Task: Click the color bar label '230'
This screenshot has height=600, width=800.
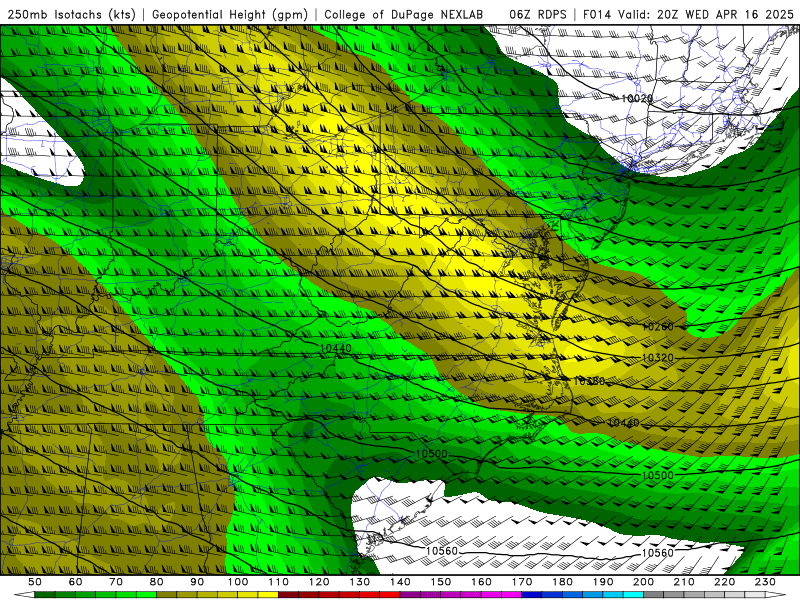Action: tap(766, 582)
